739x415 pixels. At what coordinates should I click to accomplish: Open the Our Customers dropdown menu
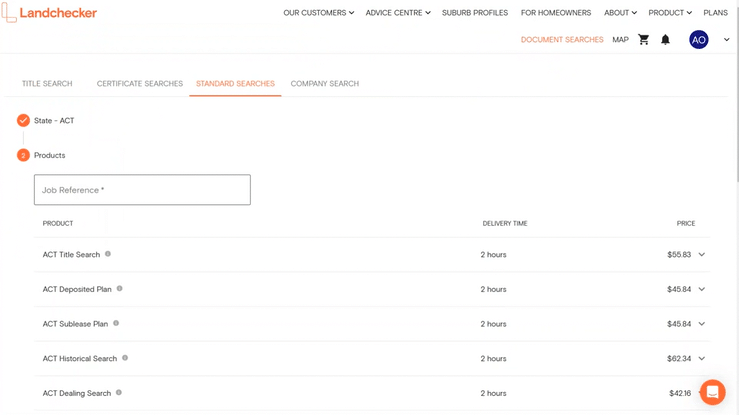pyautogui.click(x=319, y=13)
